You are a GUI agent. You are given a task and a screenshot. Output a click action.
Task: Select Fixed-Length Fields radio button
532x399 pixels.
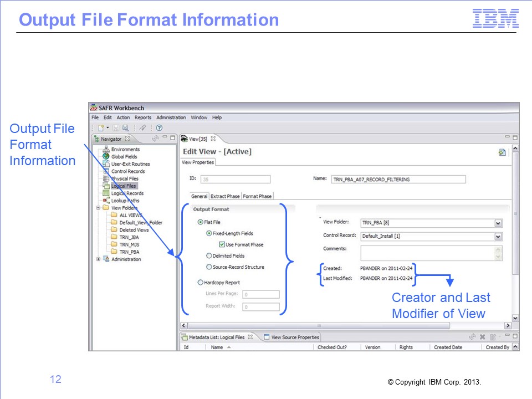[209, 233]
